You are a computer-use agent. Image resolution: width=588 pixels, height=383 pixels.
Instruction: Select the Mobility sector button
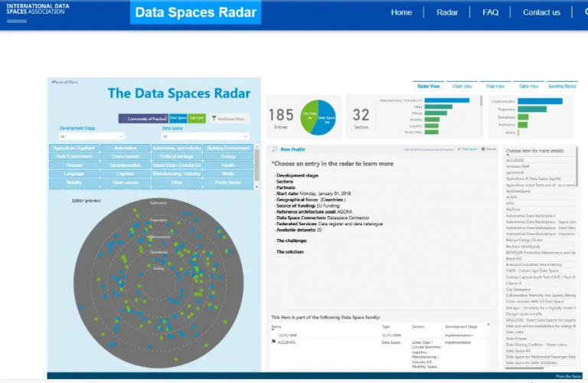tap(74, 182)
